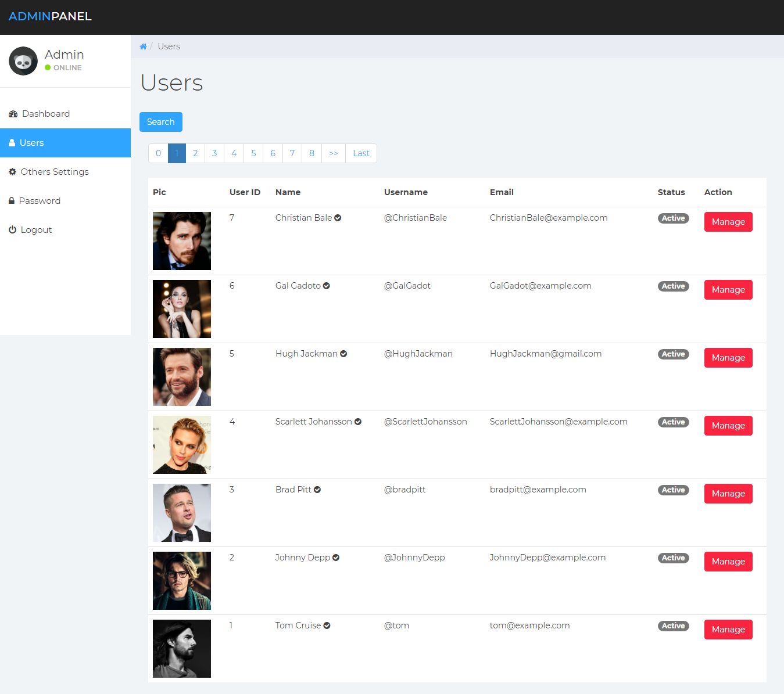Click Tom Cruise's profile picture

coord(182,649)
